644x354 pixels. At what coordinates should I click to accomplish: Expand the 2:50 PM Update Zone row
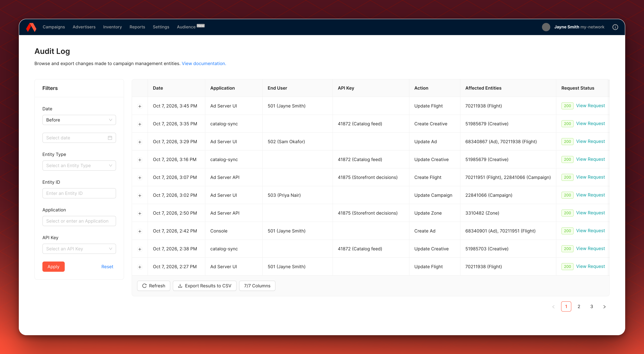pos(140,213)
